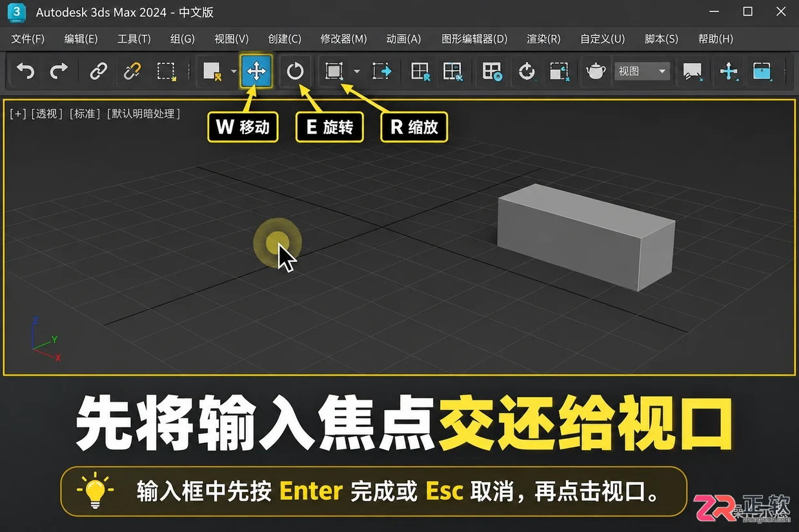Open the 视图 coordinate dropdown
799x532 pixels.
[x=642, y=71]
